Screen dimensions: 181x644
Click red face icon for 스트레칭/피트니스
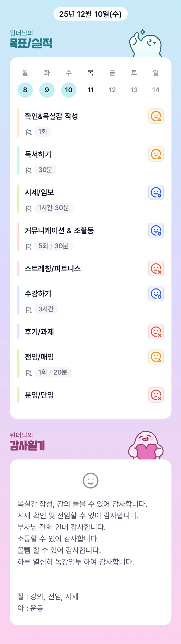click(156, 269)
